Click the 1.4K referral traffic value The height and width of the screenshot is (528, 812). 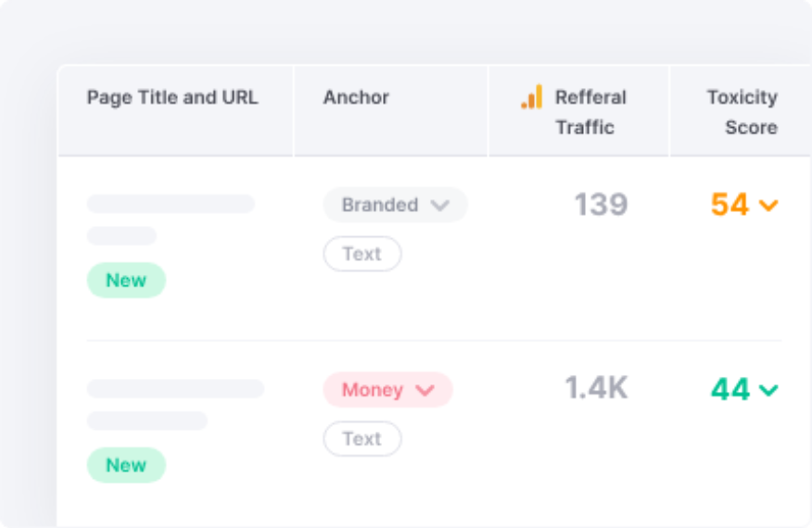point(596,388)
